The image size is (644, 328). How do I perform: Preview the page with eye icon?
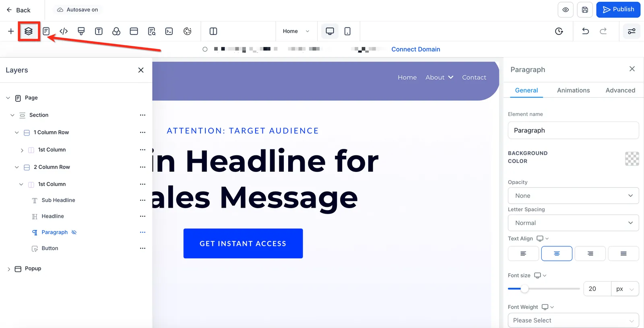pyautogui.click(x=566, y=10)
